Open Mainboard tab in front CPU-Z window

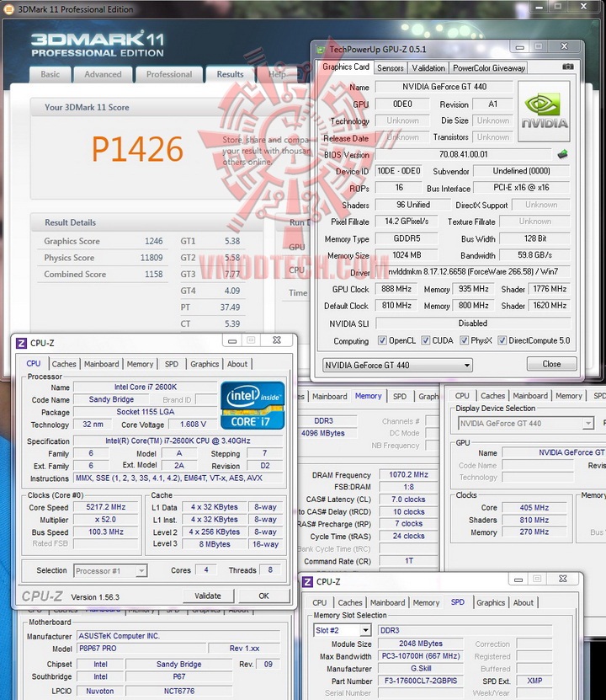pos(102,364)
